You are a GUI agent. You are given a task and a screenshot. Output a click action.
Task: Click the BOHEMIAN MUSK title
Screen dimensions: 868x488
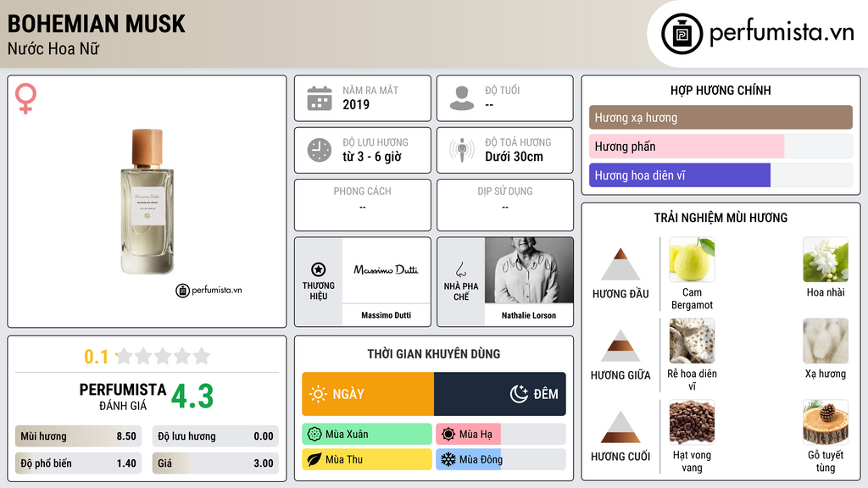pos(97,24)
